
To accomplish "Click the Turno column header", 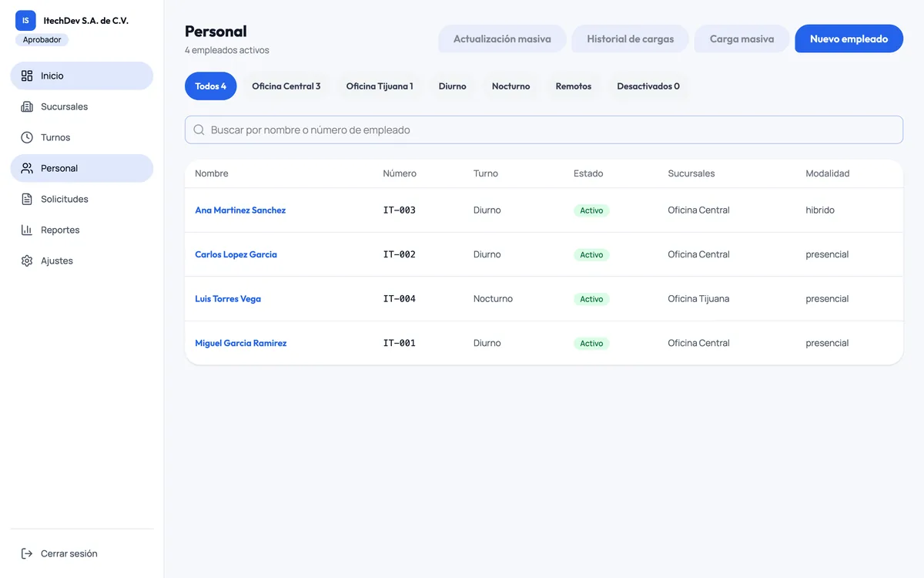I will pyautogui.click(x=486, y=173).
